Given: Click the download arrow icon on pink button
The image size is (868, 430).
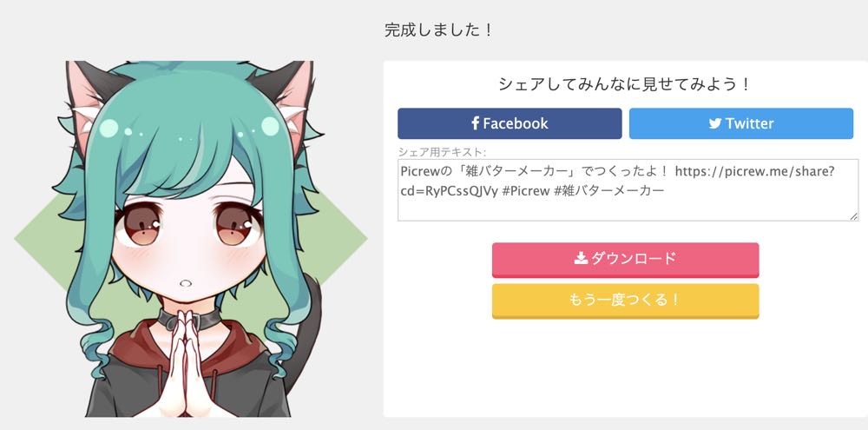Looking at the screenshot, I should point(581,258).
